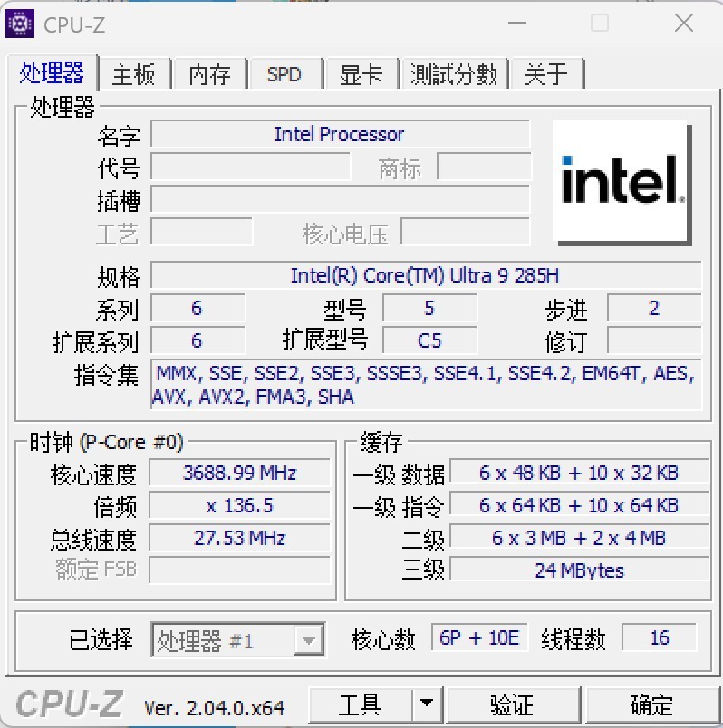Click the 二级 cache value field
This screenshot has height=728, width=723.
580,538
